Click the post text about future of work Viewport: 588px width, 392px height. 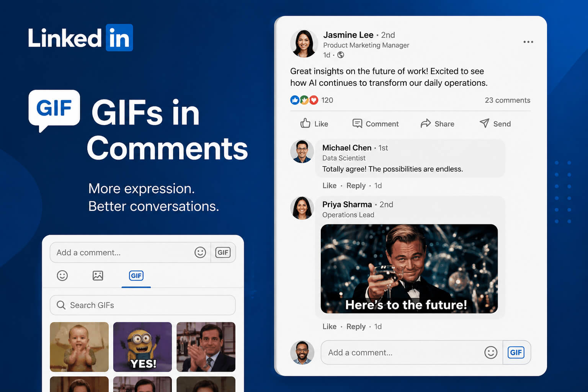[x=389, y=77]
